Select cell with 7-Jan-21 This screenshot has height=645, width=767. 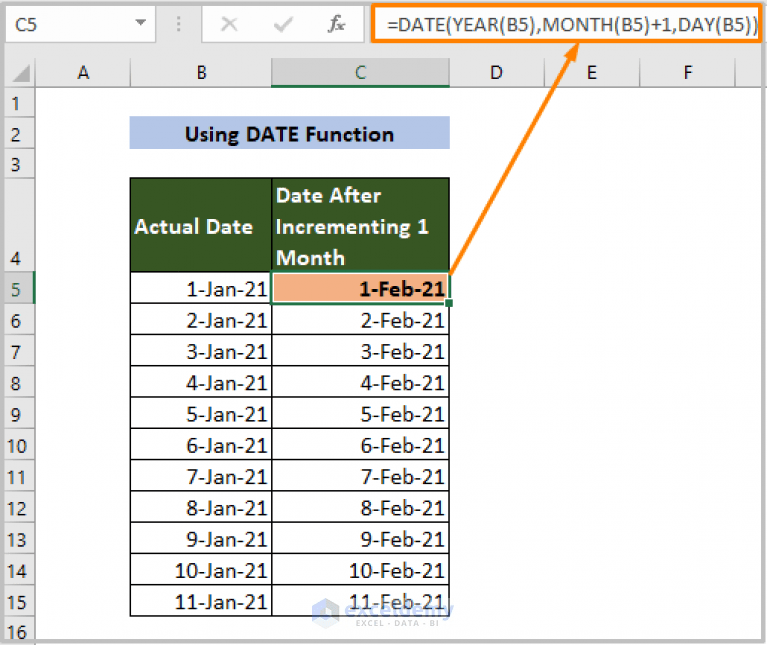pyautogui.click(x=201, y=476)
